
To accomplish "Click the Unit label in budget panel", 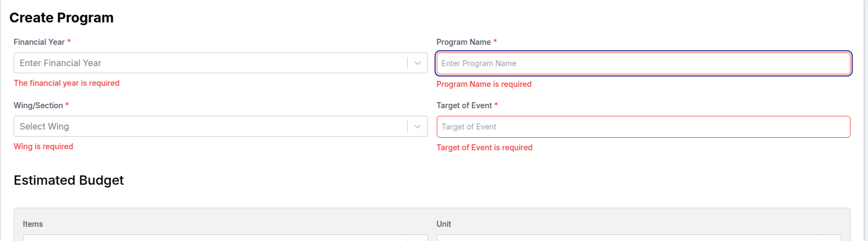I will pyautogui.click(x=444, y=224).
